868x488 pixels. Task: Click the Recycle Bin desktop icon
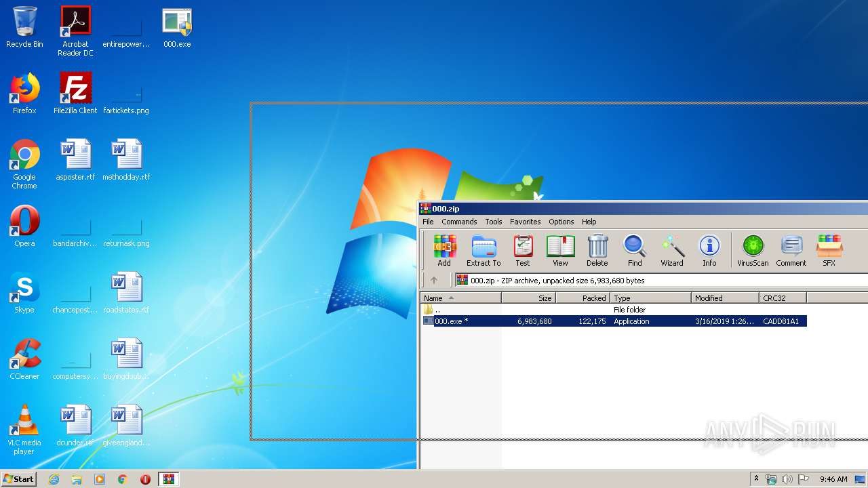click(x=24, y=27)
